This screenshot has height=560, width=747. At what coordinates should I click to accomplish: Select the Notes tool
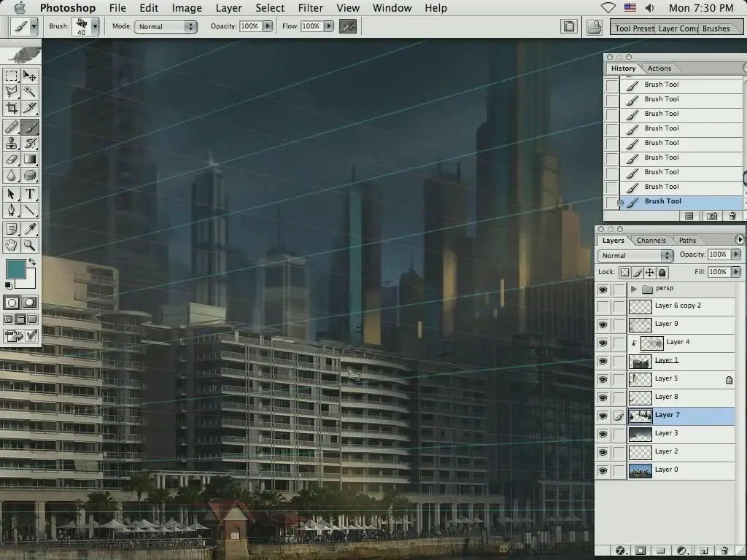click(x=12, y=229)
